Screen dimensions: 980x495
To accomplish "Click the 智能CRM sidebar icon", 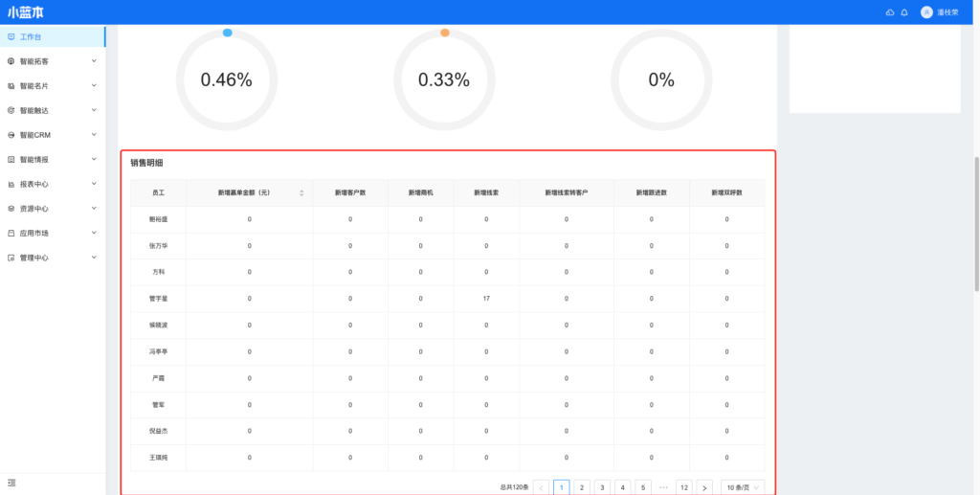I will click(11, 135).
